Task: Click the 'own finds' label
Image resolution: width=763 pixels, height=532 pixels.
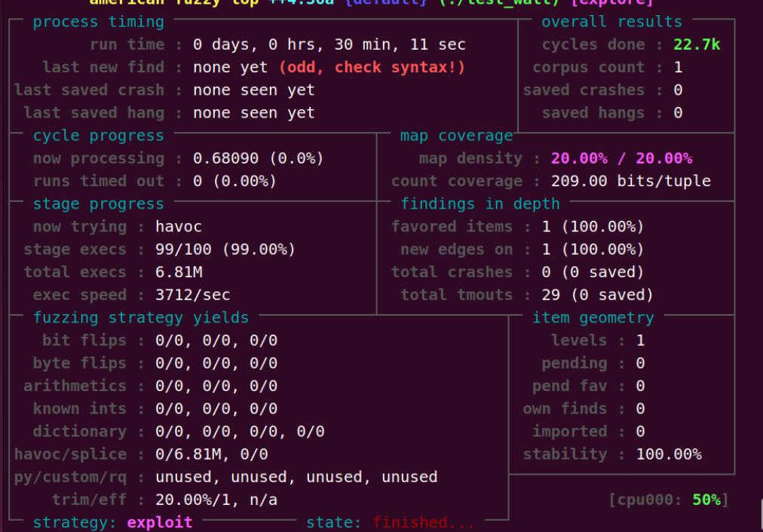Action: (565, 409)
